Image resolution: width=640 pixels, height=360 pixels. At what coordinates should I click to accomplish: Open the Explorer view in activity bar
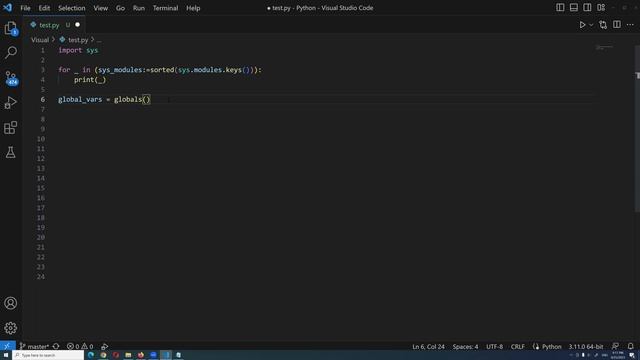[x=11, y=28]
